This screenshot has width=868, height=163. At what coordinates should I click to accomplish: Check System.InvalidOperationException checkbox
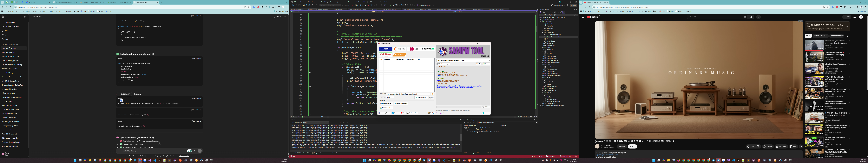pyautogui.click(x=467, y=130)
